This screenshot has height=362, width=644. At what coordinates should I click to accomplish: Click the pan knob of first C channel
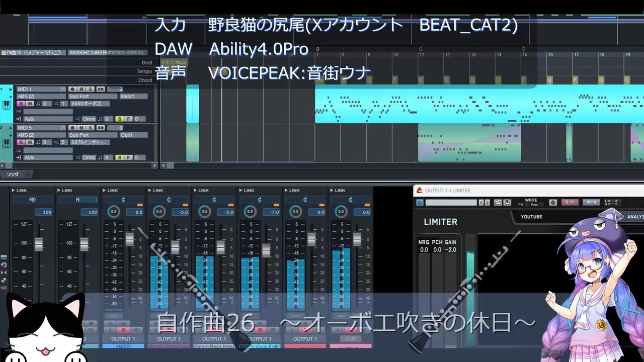click(x=114, y=212)
